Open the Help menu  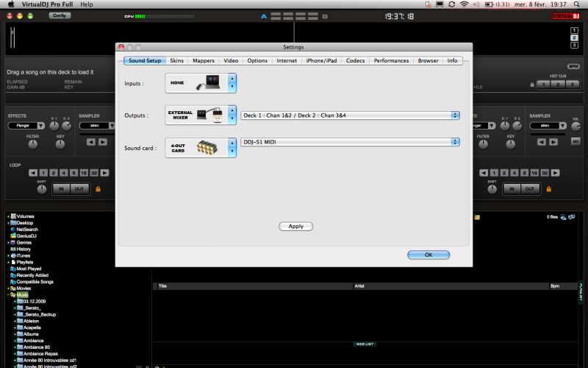pyautogui.click(x=87, y=4)
